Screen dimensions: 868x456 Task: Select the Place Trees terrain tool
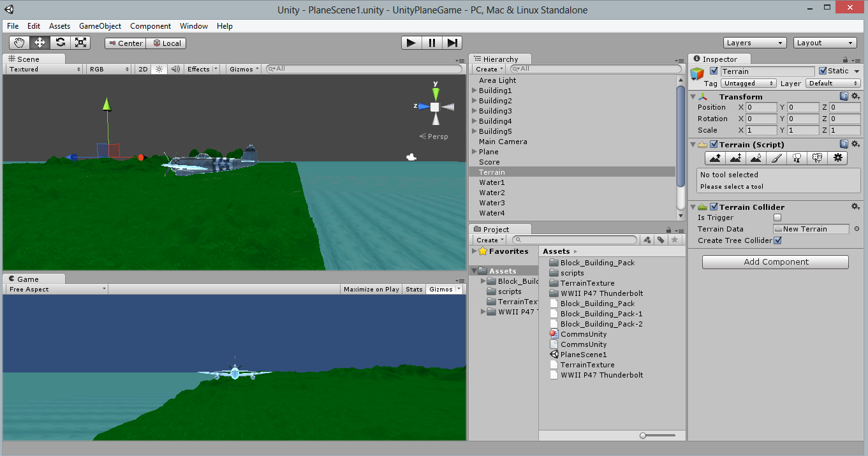click(797, 158)
